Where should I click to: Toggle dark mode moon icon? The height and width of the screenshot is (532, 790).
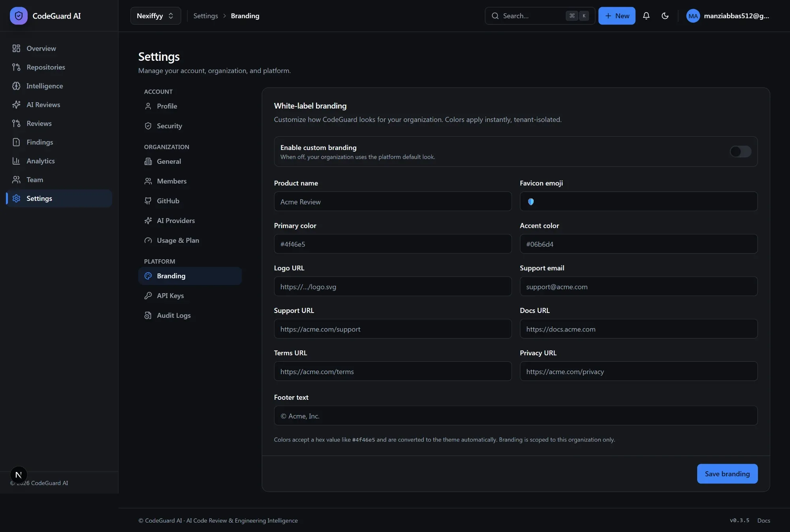(x=665, y=16)
